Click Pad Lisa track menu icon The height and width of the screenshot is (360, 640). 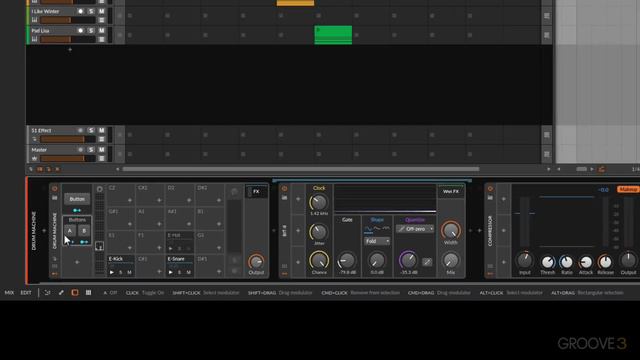(x=102, y=40)
